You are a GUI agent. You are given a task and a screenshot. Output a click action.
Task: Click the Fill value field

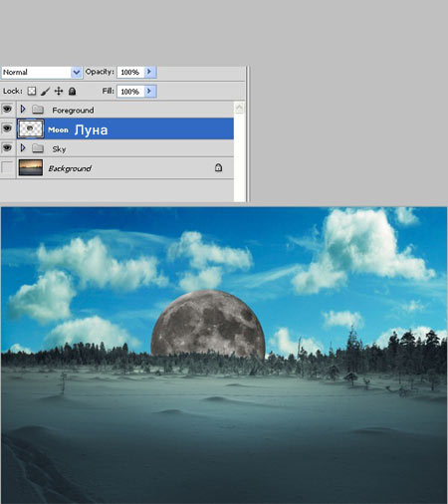point(130,92)
